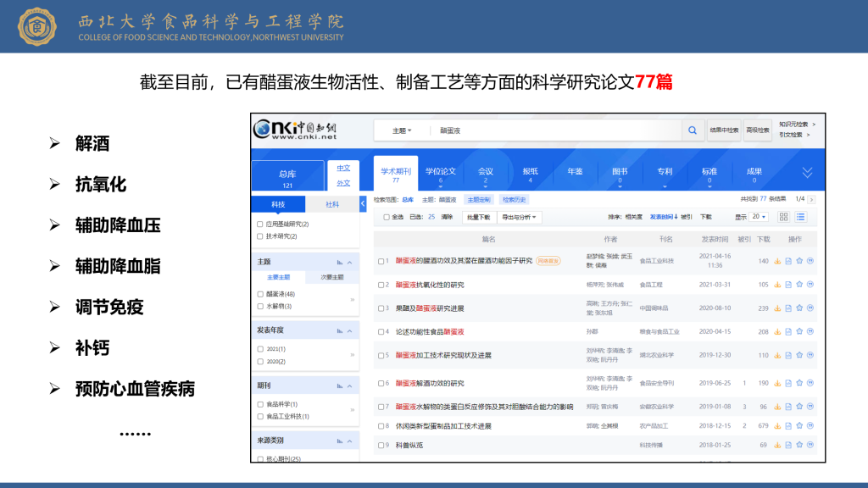This screenshot has width=868, height=488.
Task: Open the 导出与分析 dropdown
Action: (x=520, y=217)
